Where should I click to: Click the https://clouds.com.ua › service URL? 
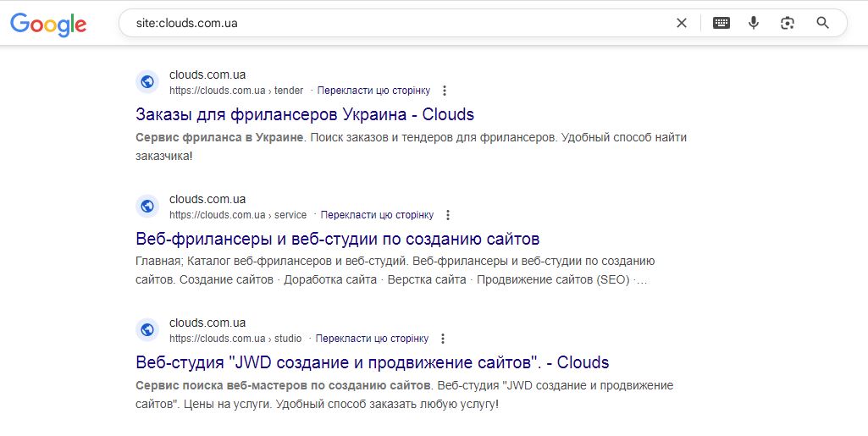(x=238, y=215)
